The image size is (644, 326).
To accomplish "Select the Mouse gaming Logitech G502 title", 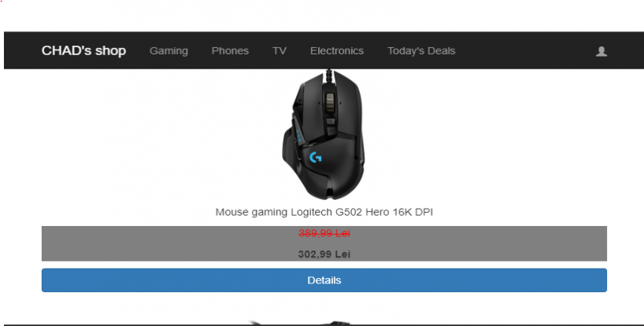I will 324,213.
